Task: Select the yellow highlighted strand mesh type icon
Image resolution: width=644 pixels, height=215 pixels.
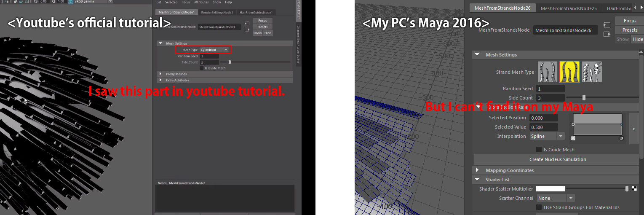Action: point(569,72)
